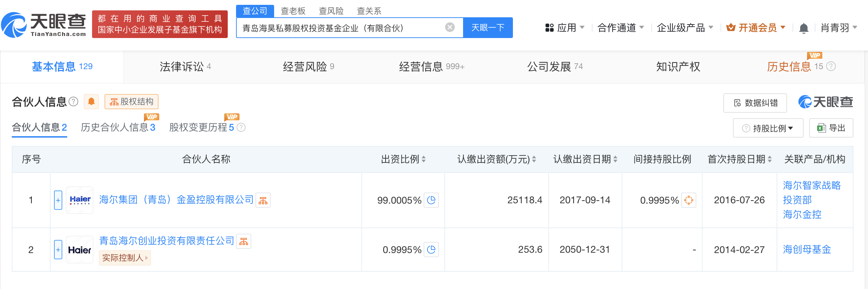The image size is (868, 289).
Task: Switch to the 法律诉讼 tab
Action: (x=185, y=66)
